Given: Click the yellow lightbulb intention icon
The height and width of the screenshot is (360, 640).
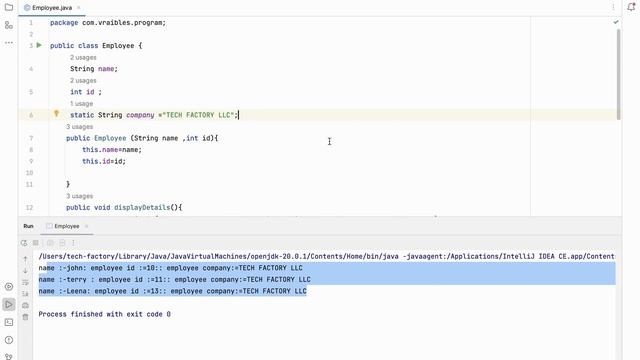Looking at the screenshot, I should (56, 114).
